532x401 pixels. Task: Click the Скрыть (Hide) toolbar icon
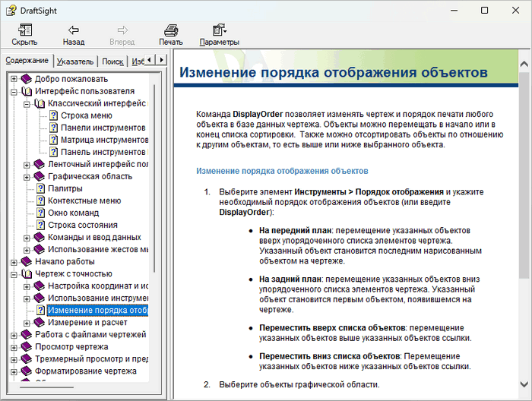(x=24, y=30)
